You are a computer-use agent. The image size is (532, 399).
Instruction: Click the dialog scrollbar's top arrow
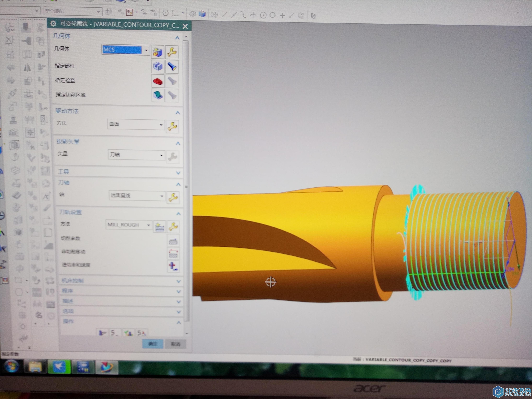coord(186,37)
